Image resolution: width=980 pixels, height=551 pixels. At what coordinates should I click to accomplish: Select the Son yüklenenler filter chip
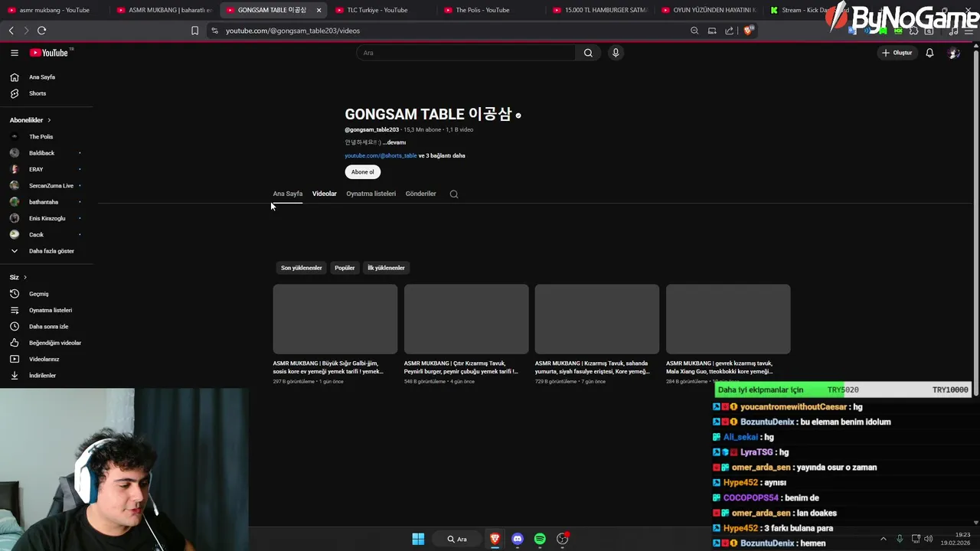coord(302,268)
